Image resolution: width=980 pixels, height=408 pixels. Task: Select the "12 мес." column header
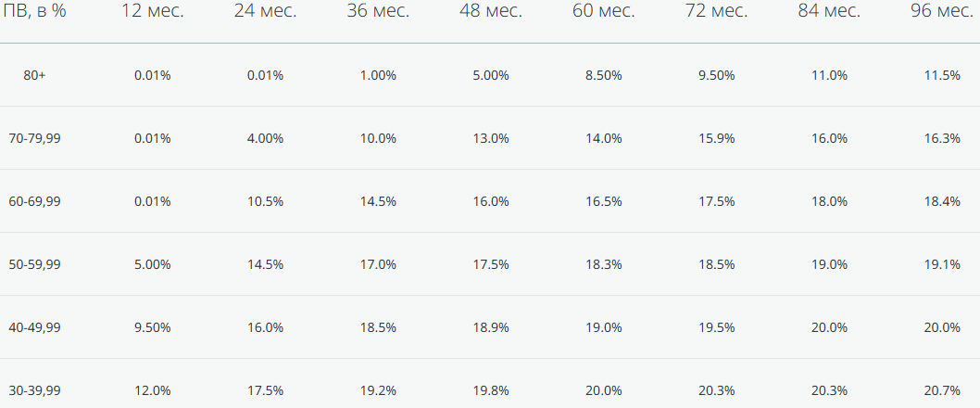click(153, 13)
